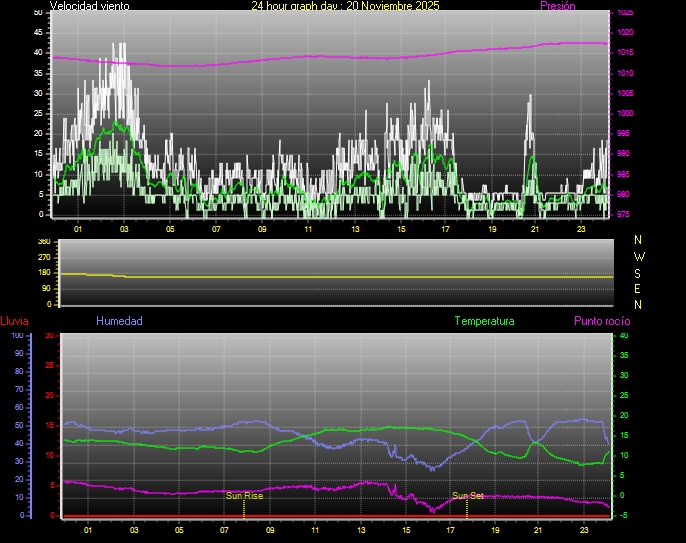Click hour 23 on the temperature graph axis

point(584,531)
